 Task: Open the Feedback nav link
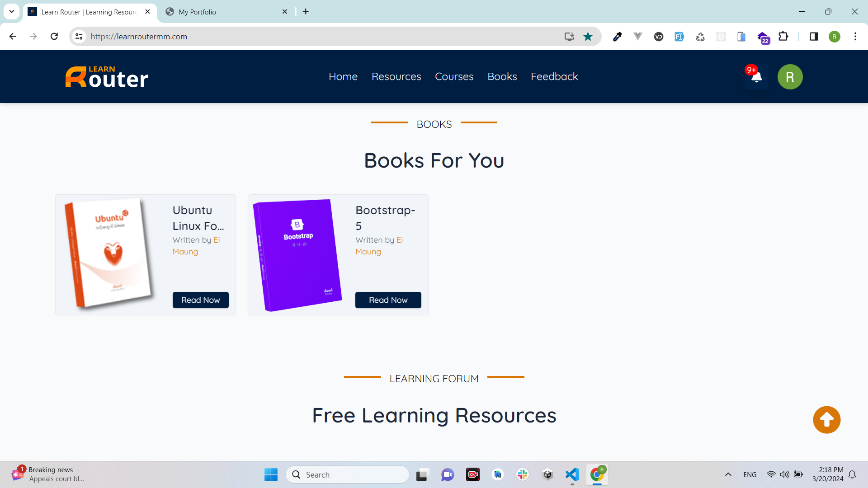click(554, 77)
